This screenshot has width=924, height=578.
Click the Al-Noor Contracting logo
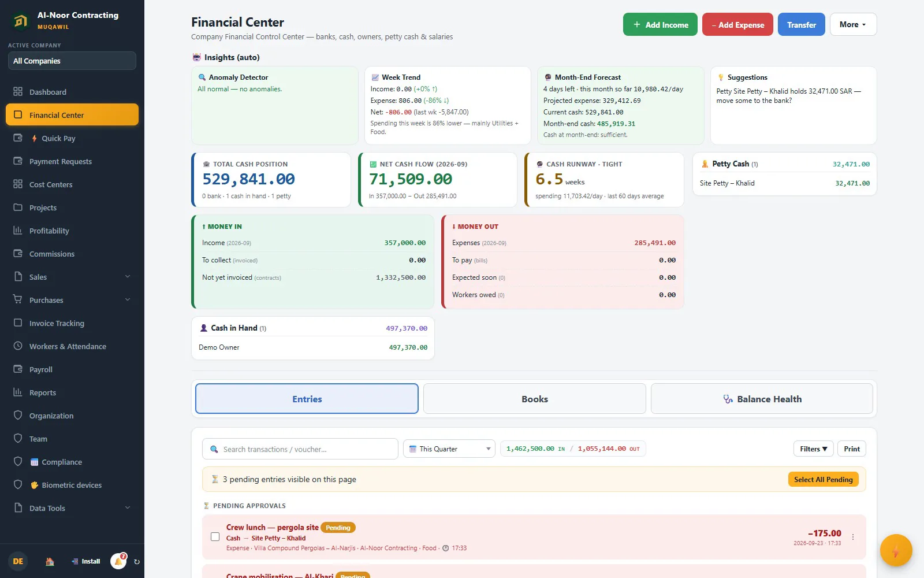[20, 21]
